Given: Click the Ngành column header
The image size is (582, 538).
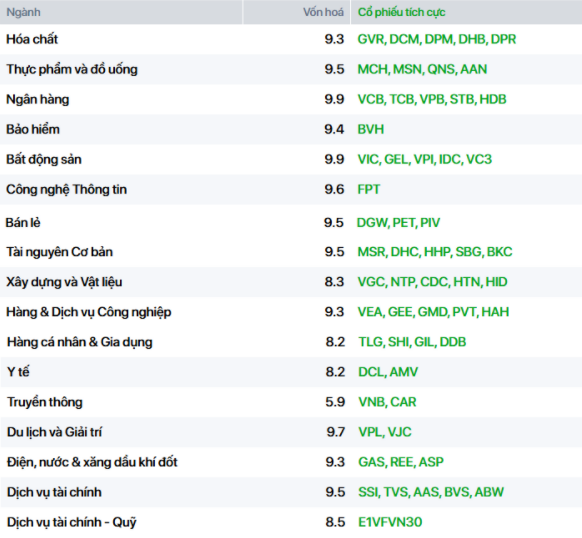Looking at the screenshot, I should click(23, 12).
